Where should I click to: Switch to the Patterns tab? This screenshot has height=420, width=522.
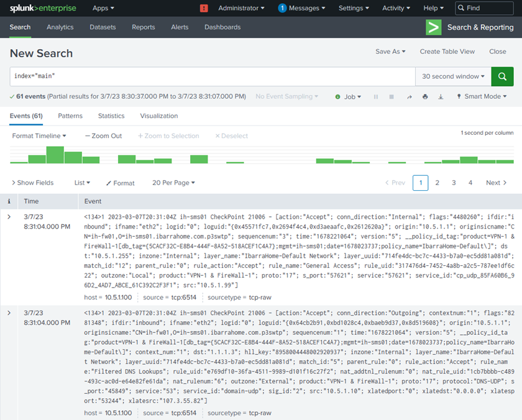[70, 116]
